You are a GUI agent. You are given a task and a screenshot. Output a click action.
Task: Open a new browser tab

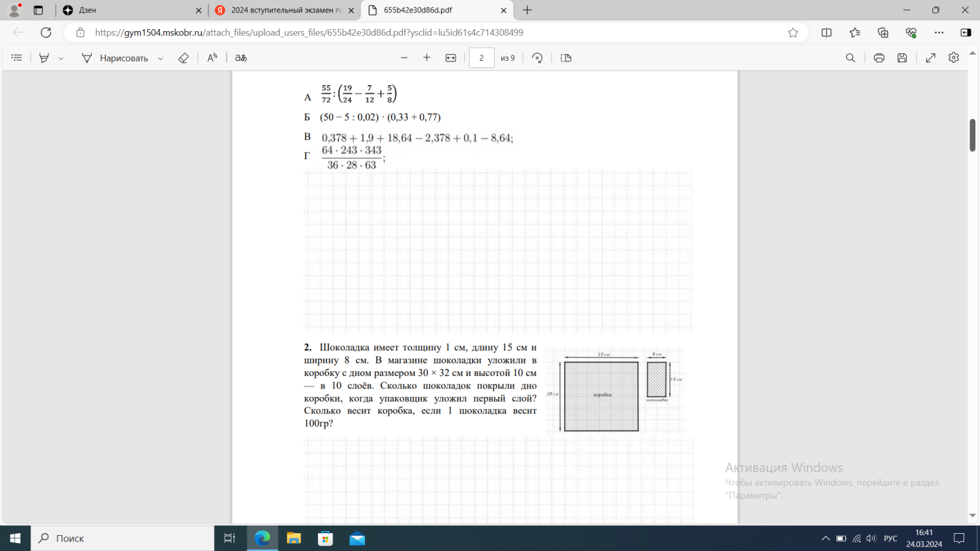coord(527,10)
